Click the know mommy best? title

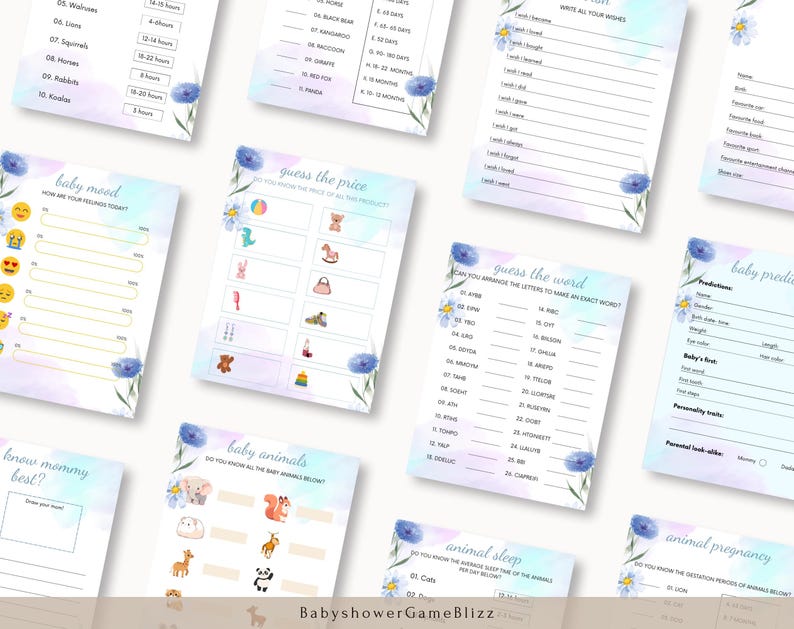[x=44, y=468]
